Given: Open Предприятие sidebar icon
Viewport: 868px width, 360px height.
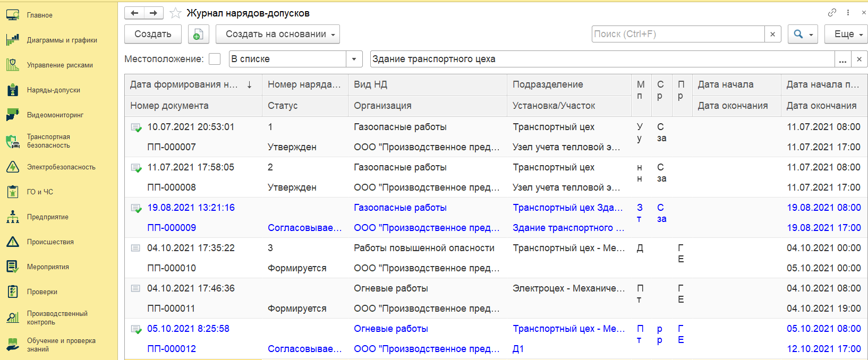Looking at the screenshot, I should tap(13, 217).
